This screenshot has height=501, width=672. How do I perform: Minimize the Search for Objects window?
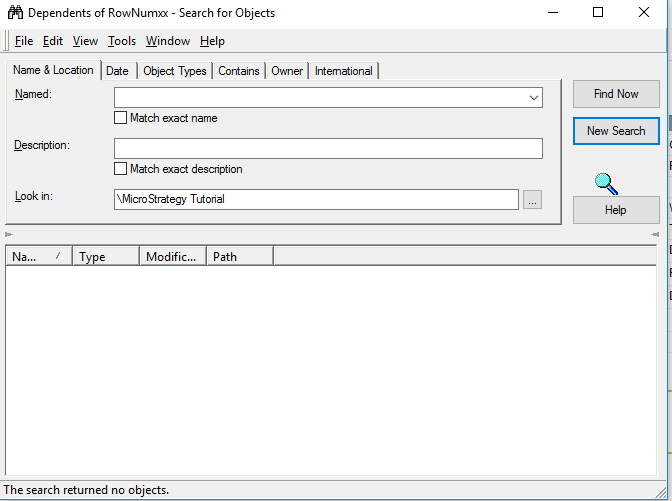[553, 12]
